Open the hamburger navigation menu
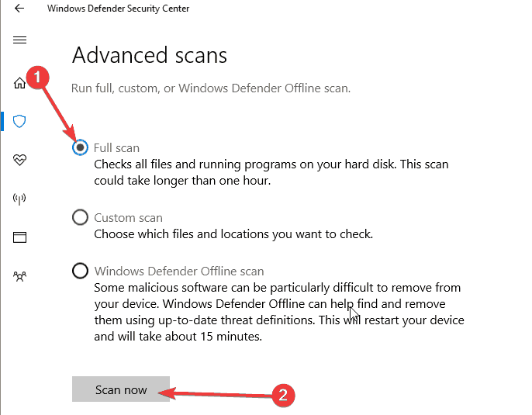Image resolution: width=532 pixels, height=415 pixels. coord(19,40)
